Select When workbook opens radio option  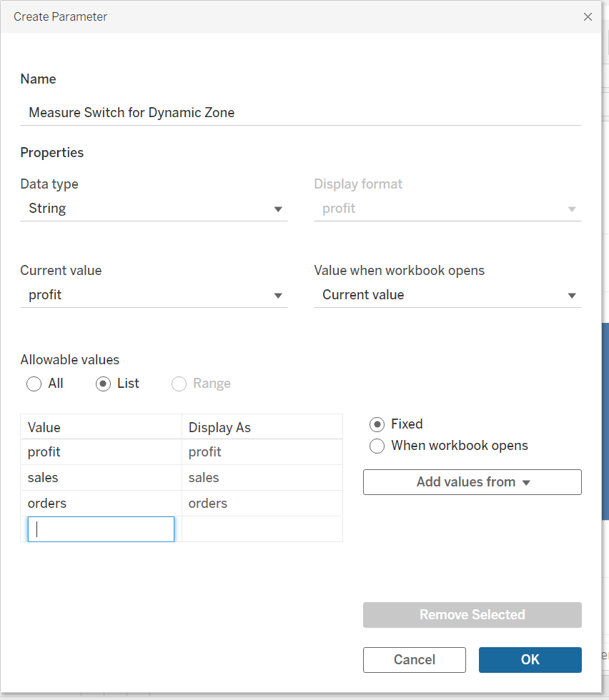(377, 446)
